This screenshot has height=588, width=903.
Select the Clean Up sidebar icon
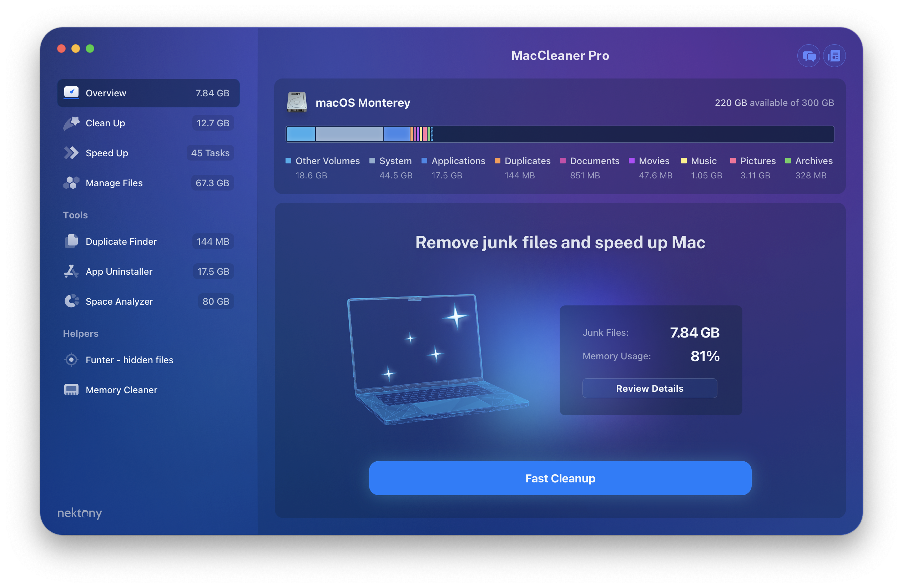[71, 122]
